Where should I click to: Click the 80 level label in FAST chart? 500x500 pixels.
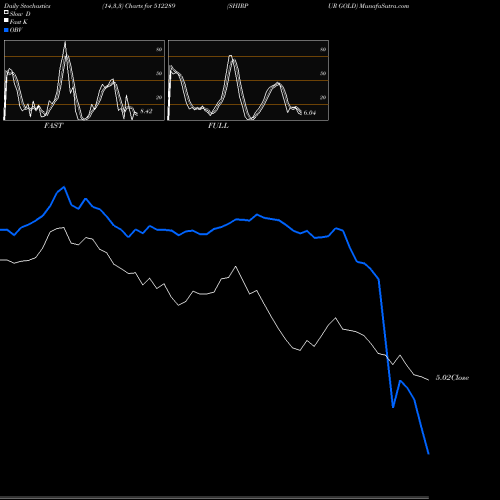tap(159, 49)
